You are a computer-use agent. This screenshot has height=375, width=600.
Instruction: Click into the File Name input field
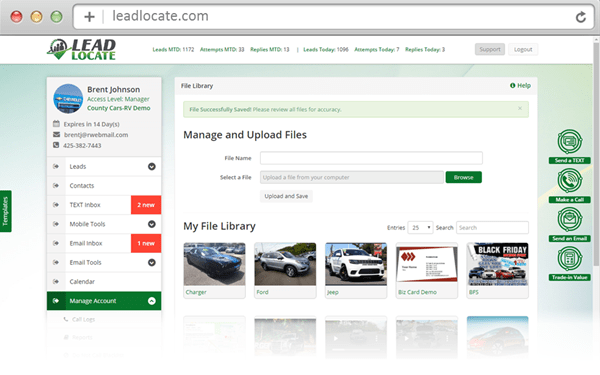[x=371, y=158]
